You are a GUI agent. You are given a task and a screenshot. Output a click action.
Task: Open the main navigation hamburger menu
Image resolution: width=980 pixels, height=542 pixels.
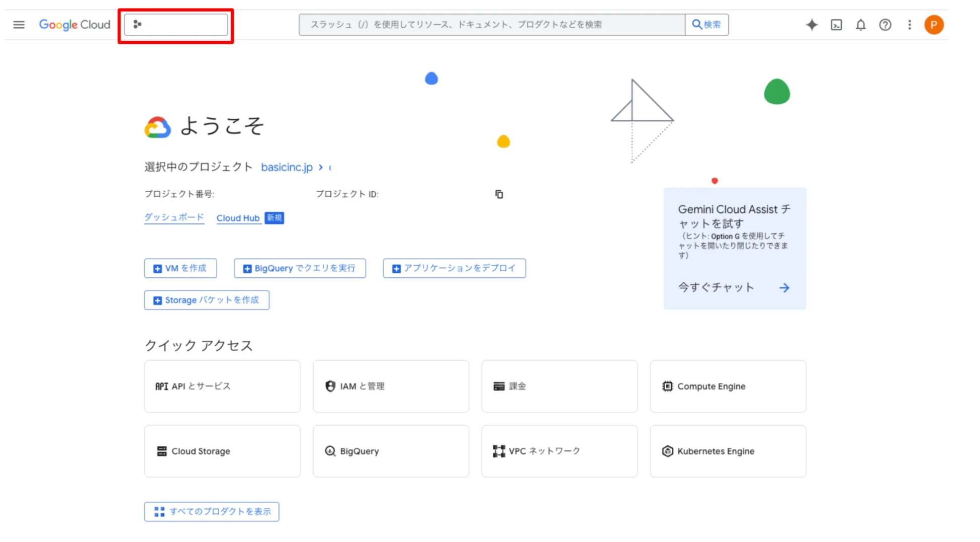19,25
